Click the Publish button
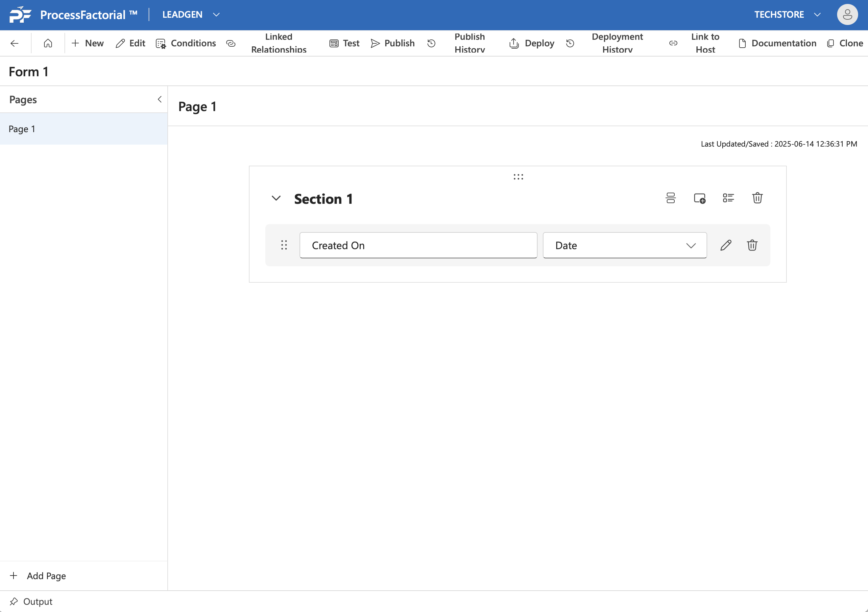This screenshot has height=612, width=868. tap(393, 43)
